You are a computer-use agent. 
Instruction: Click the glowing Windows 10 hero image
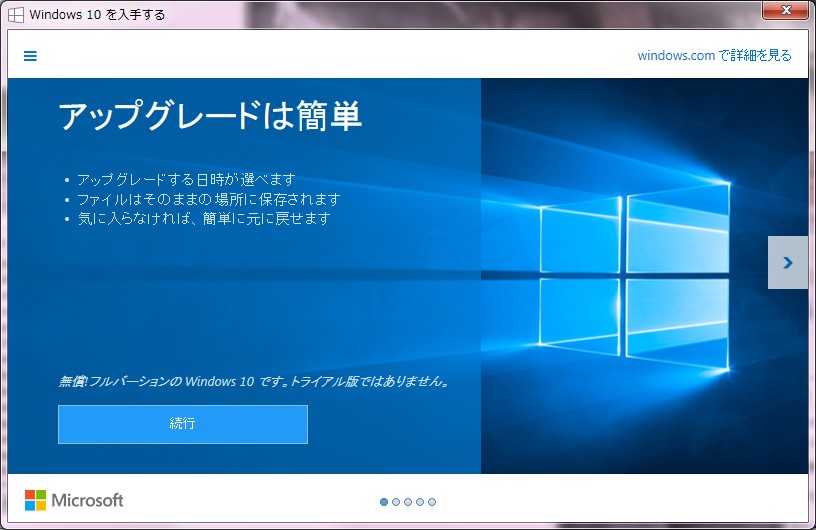pyautogui.click(x=644, y=276)
